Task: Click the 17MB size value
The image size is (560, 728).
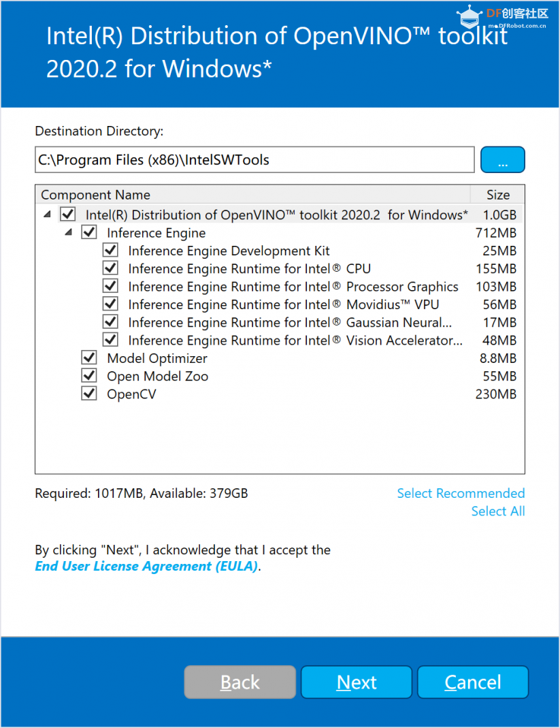Action: coord(499,323)
